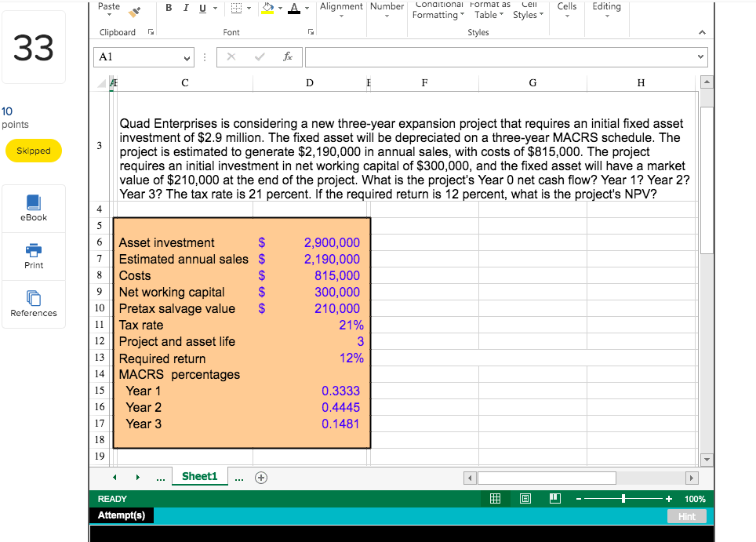Image resolution: width=756 pixels, height=542 pixels.
Task: Switch to Page Layout view
Action: tap(525, 499)
